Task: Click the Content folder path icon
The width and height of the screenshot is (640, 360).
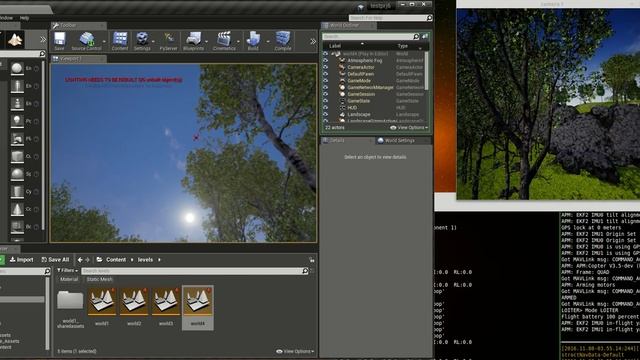Action: pyautogui.click(x=99, y=260)
